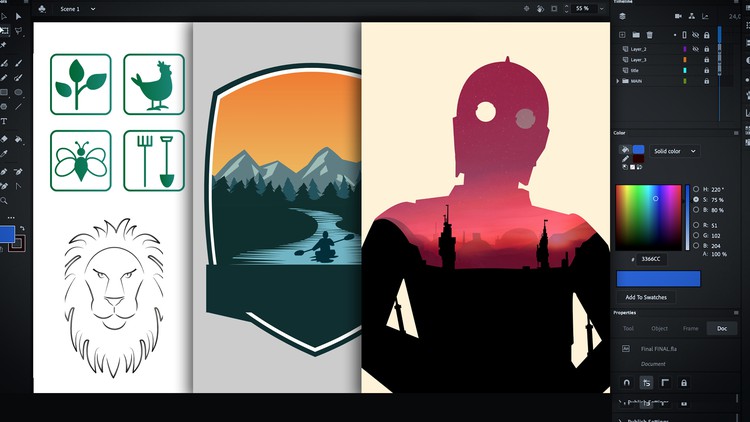This screenshot has width=750, height=422.
Task: Click the hex value 3366CC field
Action: tap(652, 259)
